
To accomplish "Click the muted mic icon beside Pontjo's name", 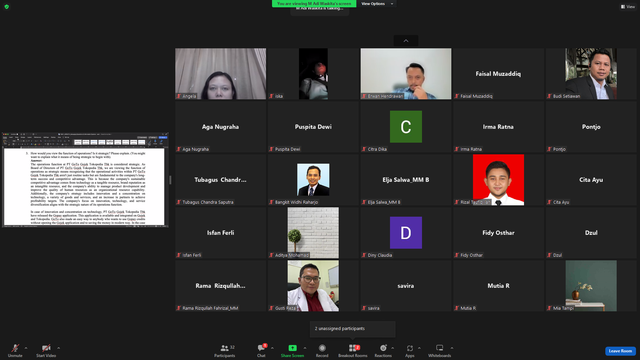I will (549, 149).
